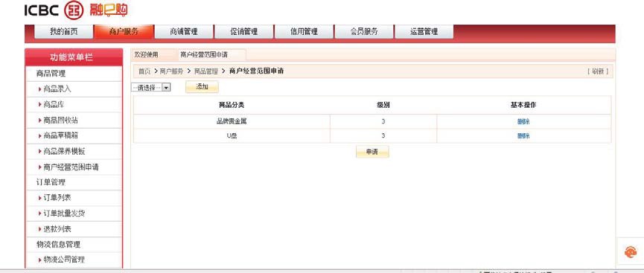
Task: Select the 促销管理 menu tab
Action: tap(244, 31)
